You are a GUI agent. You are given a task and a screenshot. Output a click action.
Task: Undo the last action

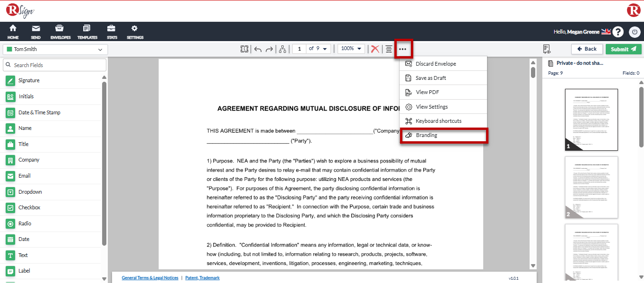258,49
